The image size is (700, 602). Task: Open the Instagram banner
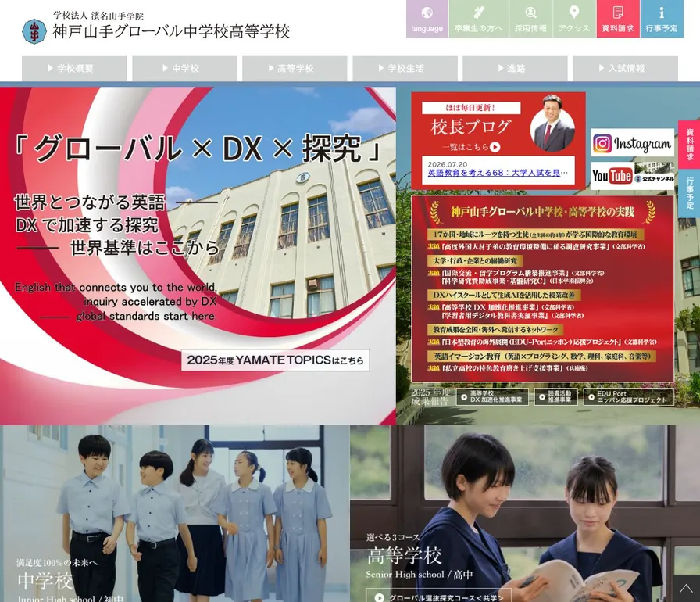pyautogui.click(x=632, y=143)
